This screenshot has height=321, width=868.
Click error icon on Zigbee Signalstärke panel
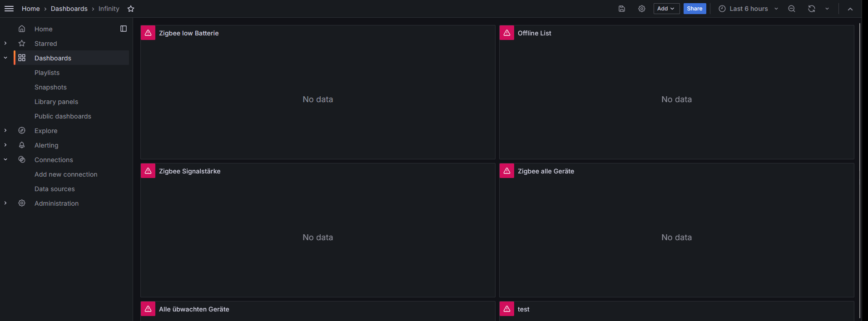pyautogui.click(x=148, y=171)
